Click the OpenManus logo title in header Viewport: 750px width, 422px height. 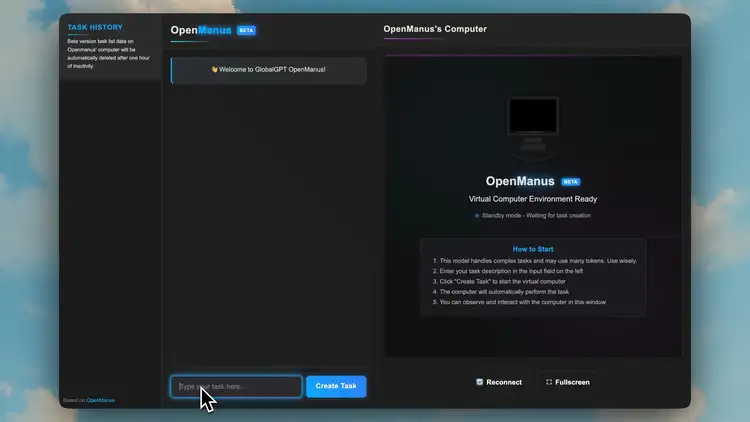pyautogui.click(x=201, y=30)
